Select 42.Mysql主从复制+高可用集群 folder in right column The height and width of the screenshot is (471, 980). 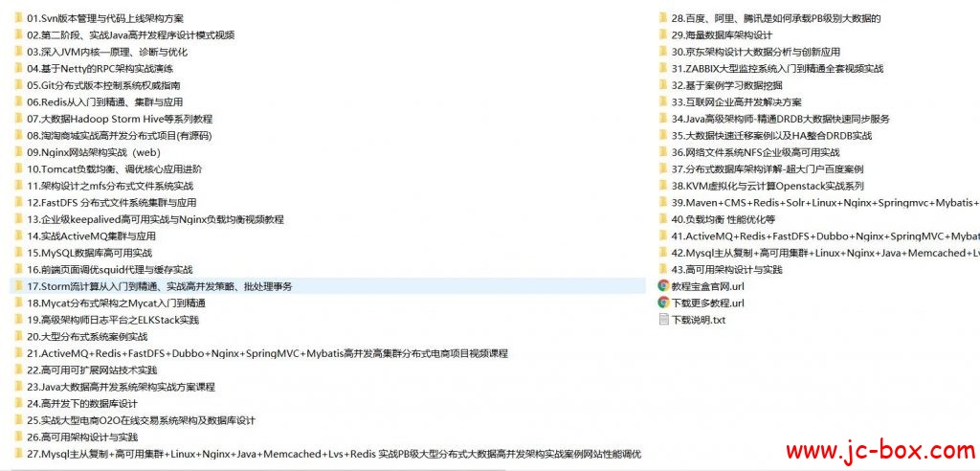coord(826,253)
